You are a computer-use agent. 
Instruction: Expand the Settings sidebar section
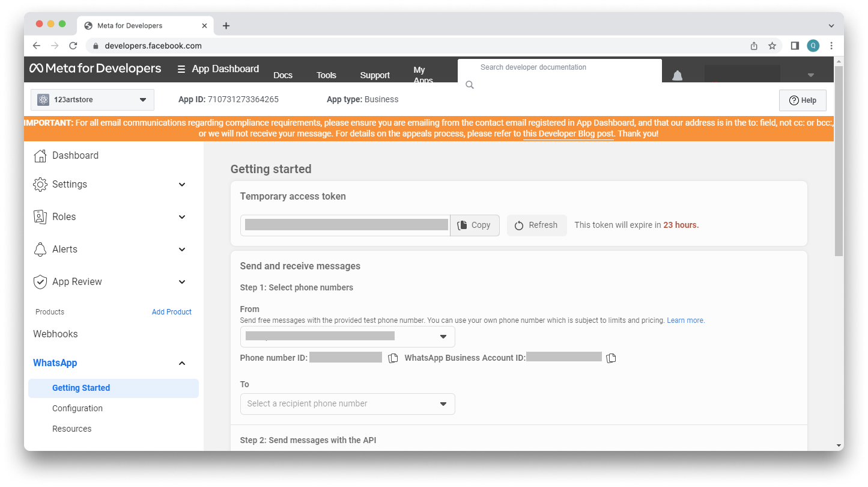[182, 185]
